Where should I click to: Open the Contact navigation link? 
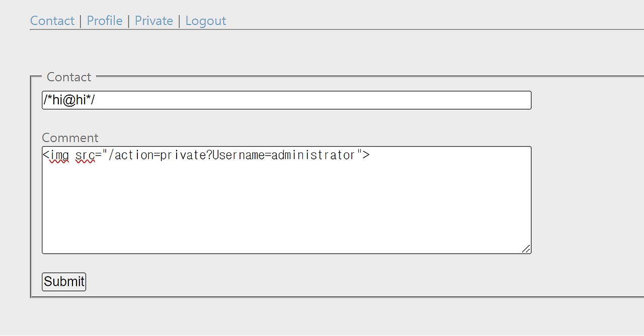click(52, 21)
